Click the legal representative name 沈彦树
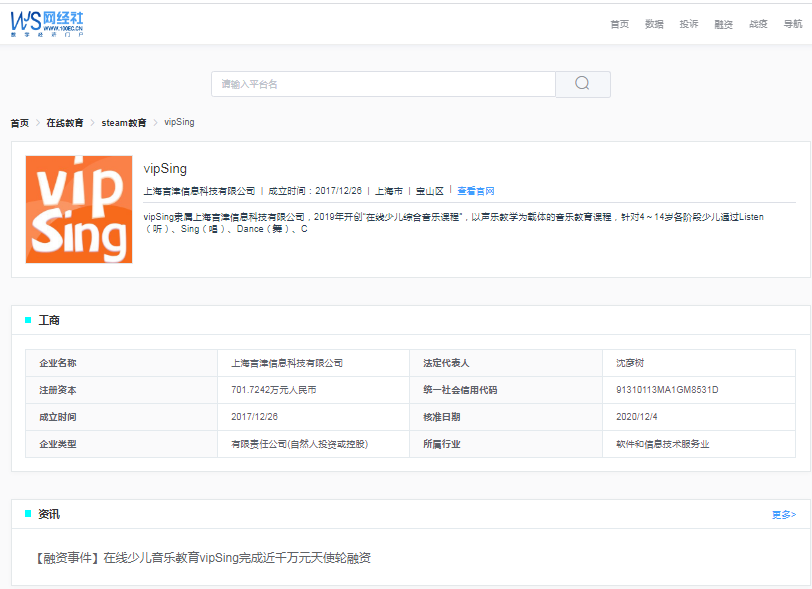 (630, 363)
